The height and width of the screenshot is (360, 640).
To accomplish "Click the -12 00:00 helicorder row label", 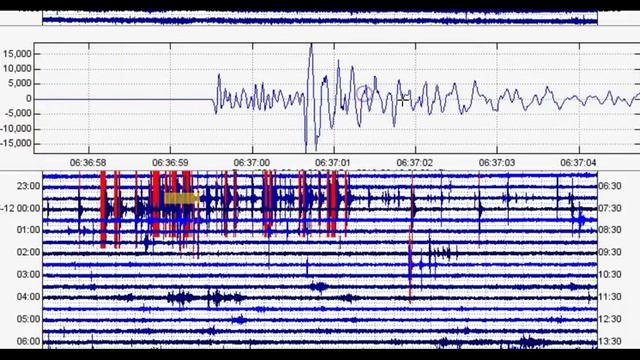I will click(x=20, y=208).
